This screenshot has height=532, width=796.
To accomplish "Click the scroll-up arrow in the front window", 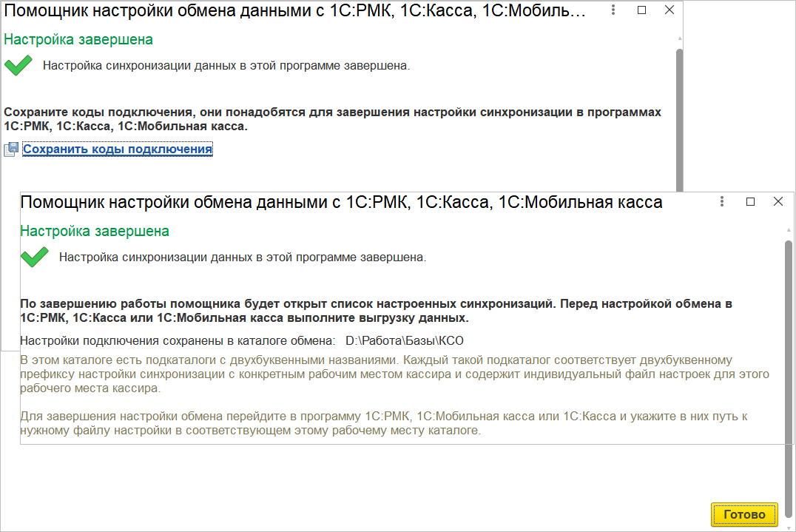I will coord(789,230).
